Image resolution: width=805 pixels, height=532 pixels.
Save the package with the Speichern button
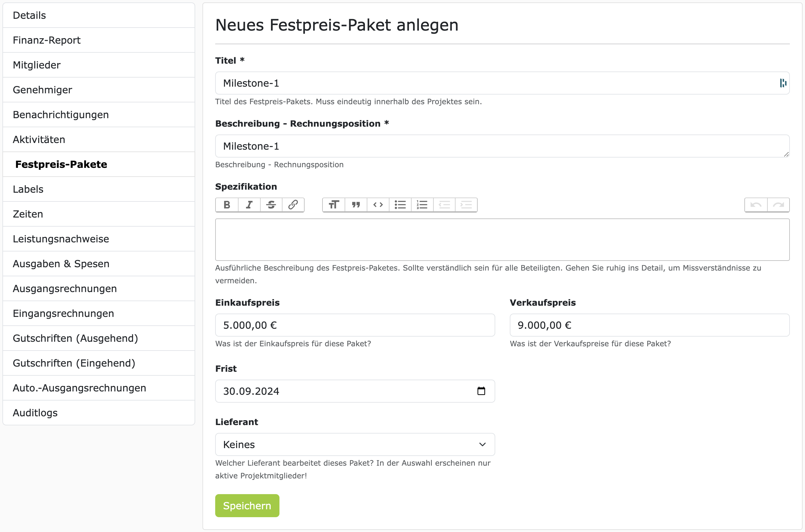[x=247, y=506]
